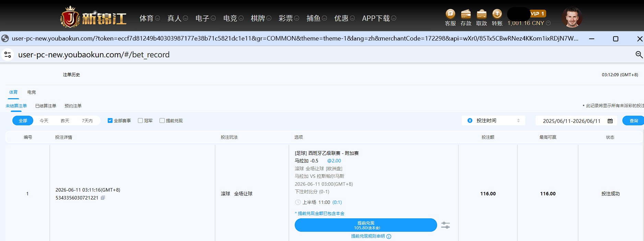Uncheck the 全部赛事 checkbox

point(110,120)
